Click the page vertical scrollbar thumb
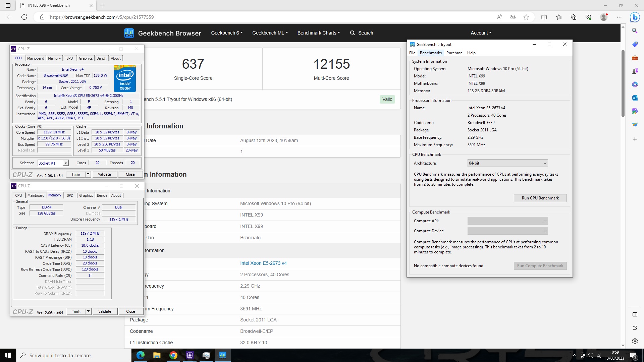 [623, 83]
